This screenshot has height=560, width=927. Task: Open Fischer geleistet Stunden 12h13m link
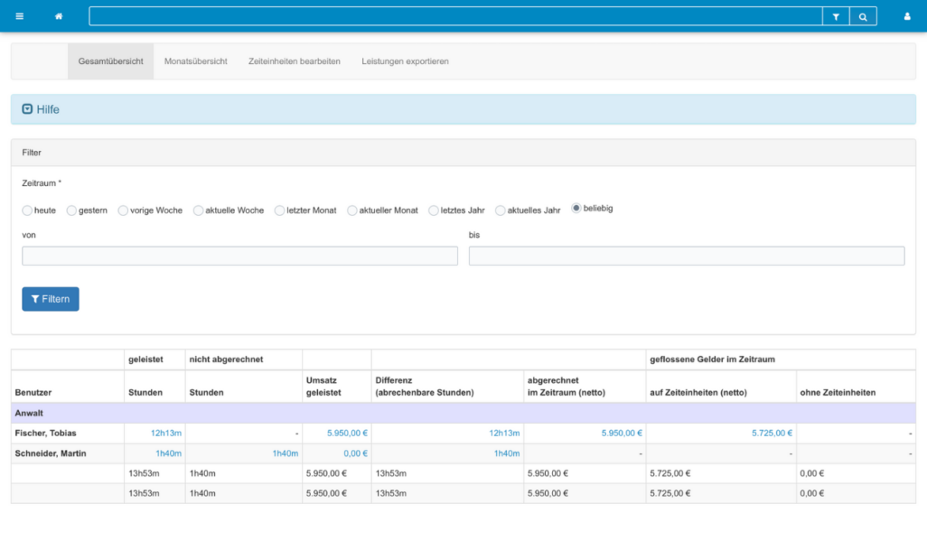click(x=166, y=433)
